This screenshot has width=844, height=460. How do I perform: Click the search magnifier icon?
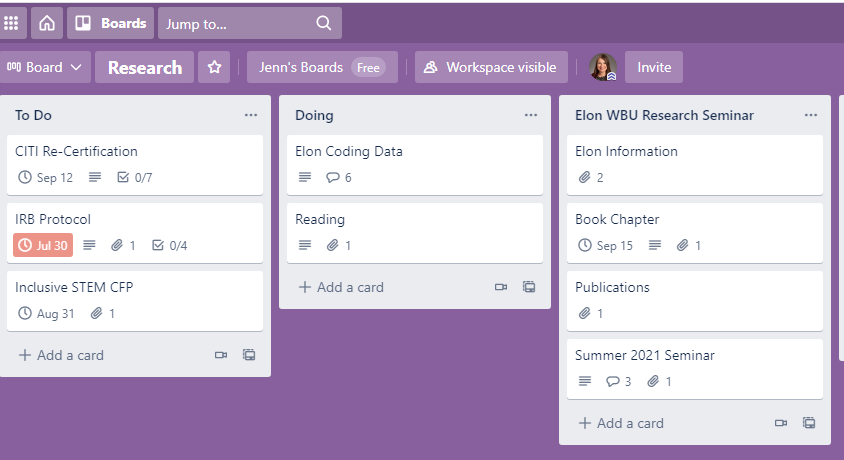(323, 23)
